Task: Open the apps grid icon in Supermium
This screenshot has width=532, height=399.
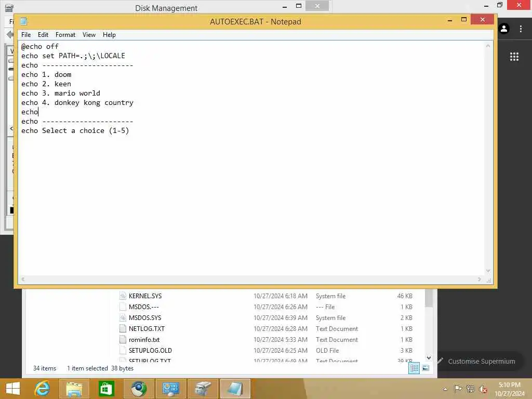Action: pyautogui.click(x=514, y=57)
